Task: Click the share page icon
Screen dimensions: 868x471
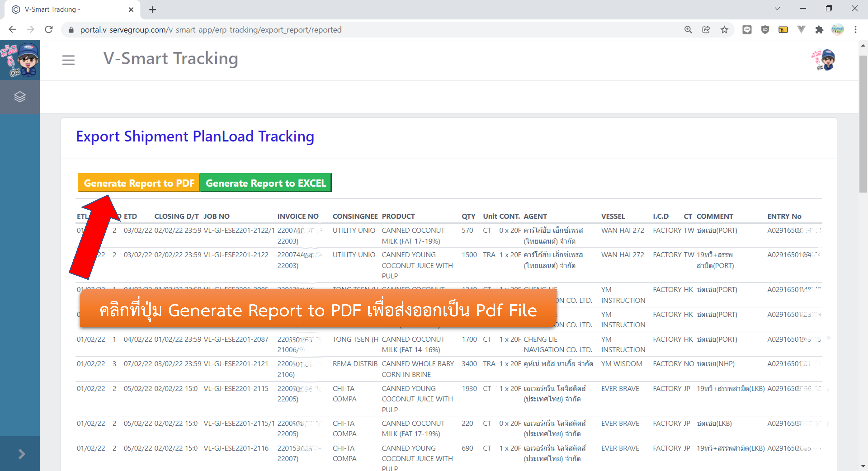Action: 706,30
